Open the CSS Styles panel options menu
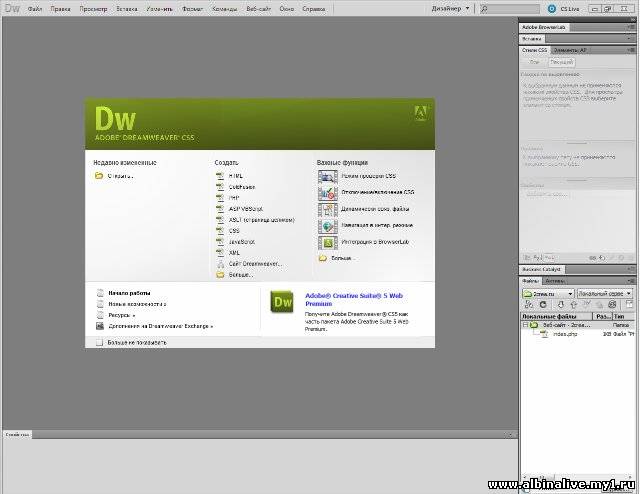640x494 pixels. pyautogui.click(x=631, y=50)
